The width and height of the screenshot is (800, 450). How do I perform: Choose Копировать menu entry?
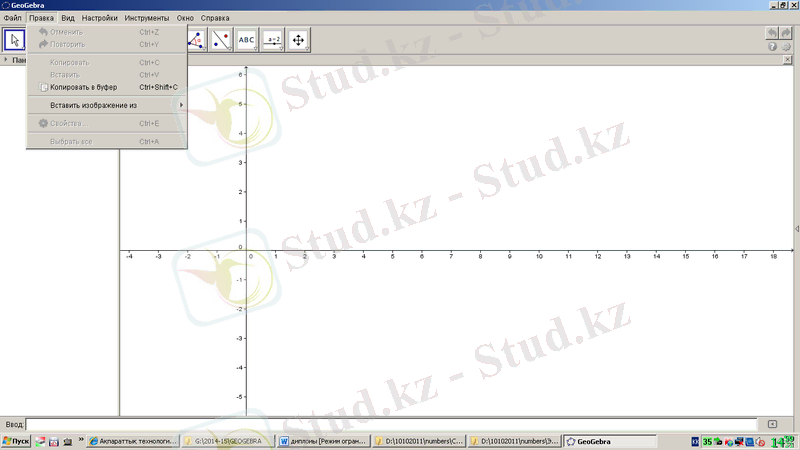[107, 63]
